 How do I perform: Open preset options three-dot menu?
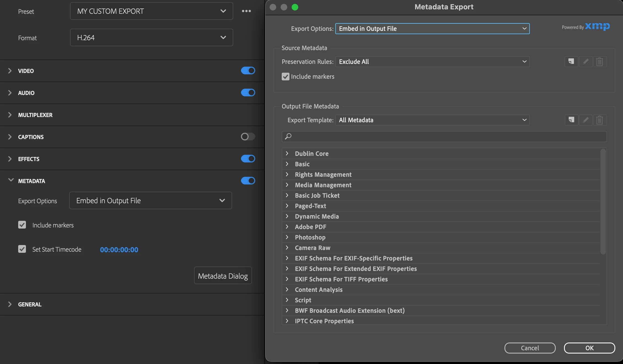pos(246,11)
